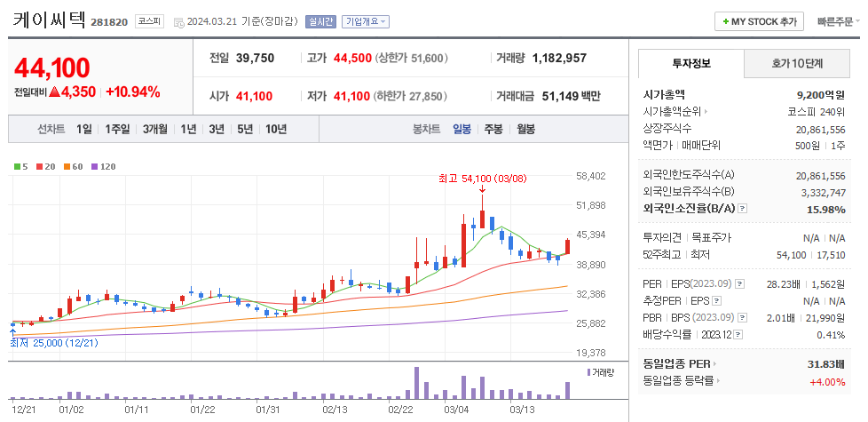Click the 실시간 button

coord(320,21)
